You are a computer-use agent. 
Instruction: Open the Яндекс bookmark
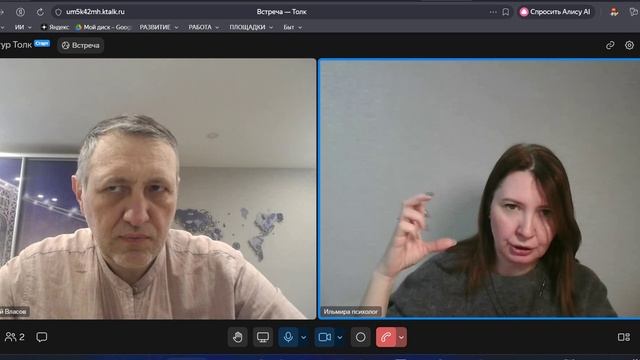[55, 27]
